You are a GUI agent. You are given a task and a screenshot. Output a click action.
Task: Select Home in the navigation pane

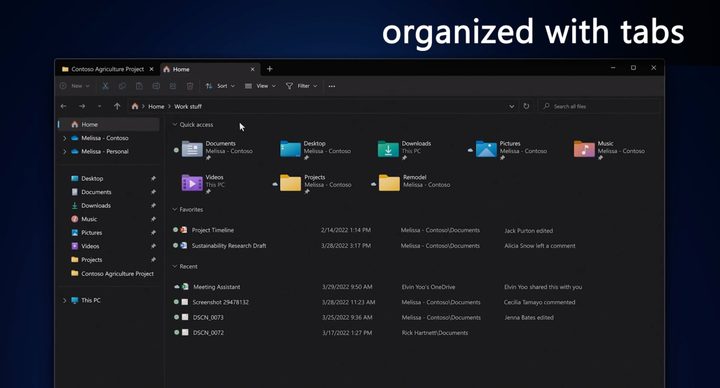(109, 124)
